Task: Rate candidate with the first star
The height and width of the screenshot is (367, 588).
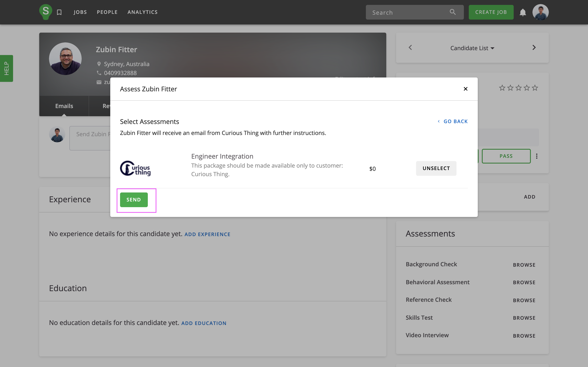Action: click(x=502, y=88)
